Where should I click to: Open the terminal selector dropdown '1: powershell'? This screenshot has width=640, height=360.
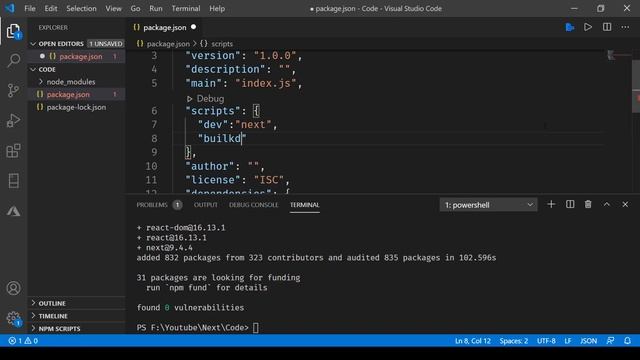pos(489,205)
